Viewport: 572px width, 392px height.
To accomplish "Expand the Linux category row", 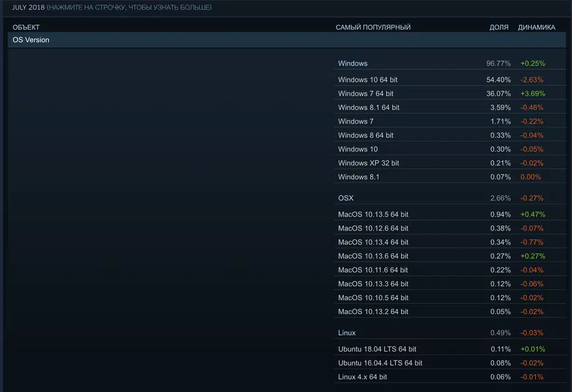I will [346, 332].
